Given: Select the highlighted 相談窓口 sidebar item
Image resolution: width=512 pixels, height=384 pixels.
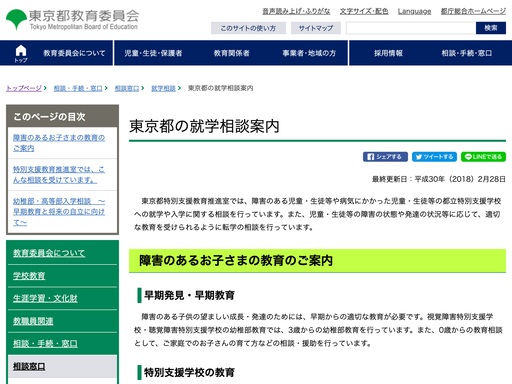Looking at the screenshot, I should (x=62, y=367).
